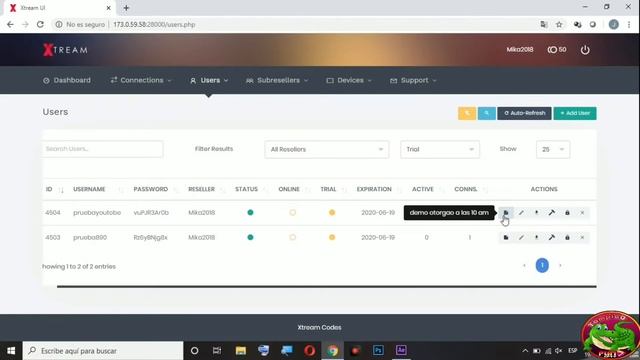The image size is (640, 360).
Task: Sort by the RESELLER column header
Action: point(201,189)
